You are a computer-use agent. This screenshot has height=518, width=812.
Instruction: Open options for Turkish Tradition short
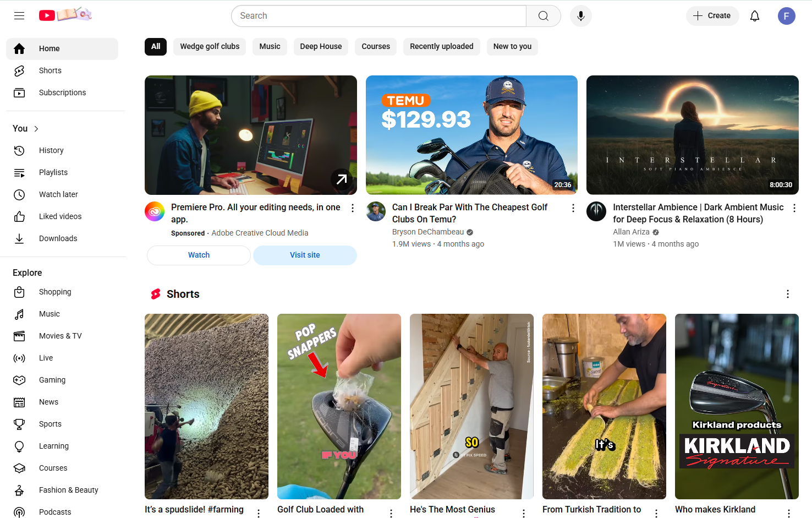tap(656, 513)
